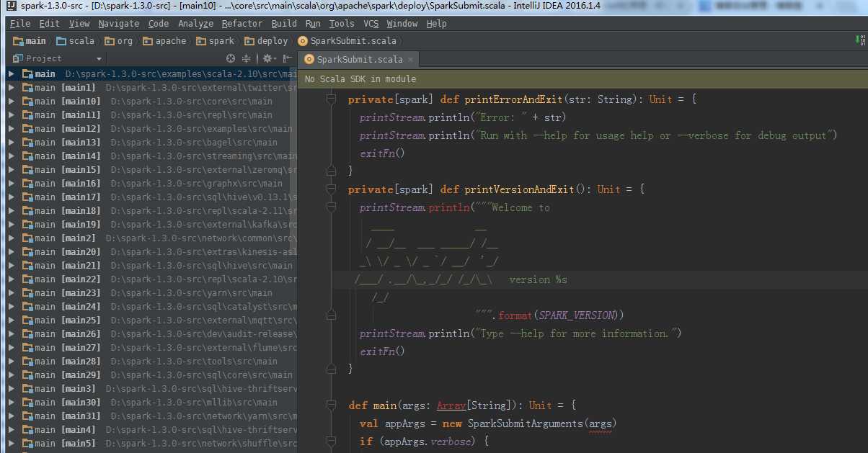
Task: Expand the main [main23] yarn module arrow
Action: (x=12, y=292)
